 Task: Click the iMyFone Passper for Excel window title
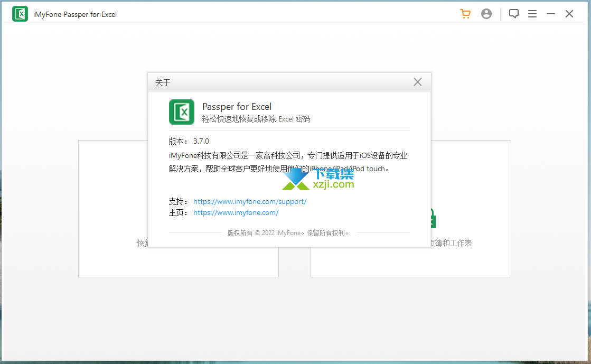tap(75, 14)
